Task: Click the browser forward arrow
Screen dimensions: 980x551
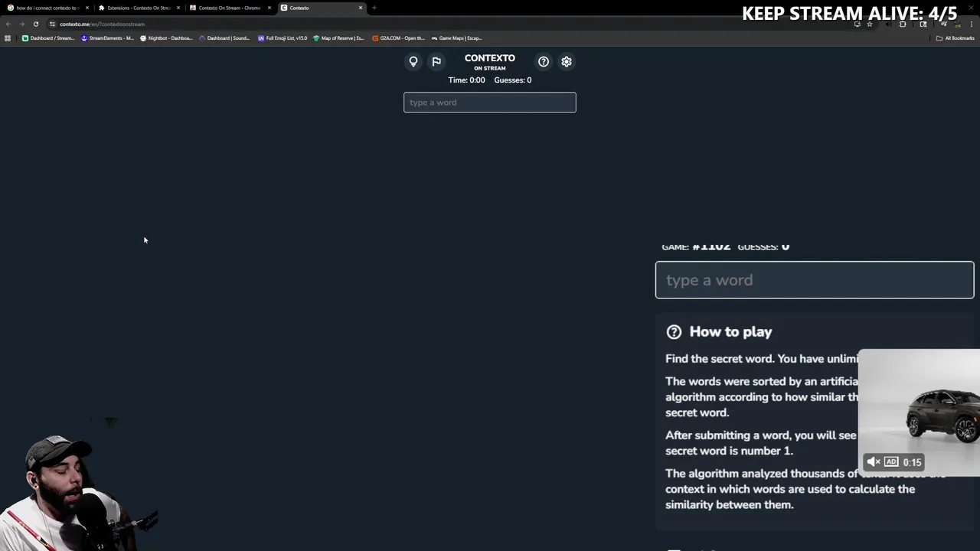Action: [x=21, y=24]
